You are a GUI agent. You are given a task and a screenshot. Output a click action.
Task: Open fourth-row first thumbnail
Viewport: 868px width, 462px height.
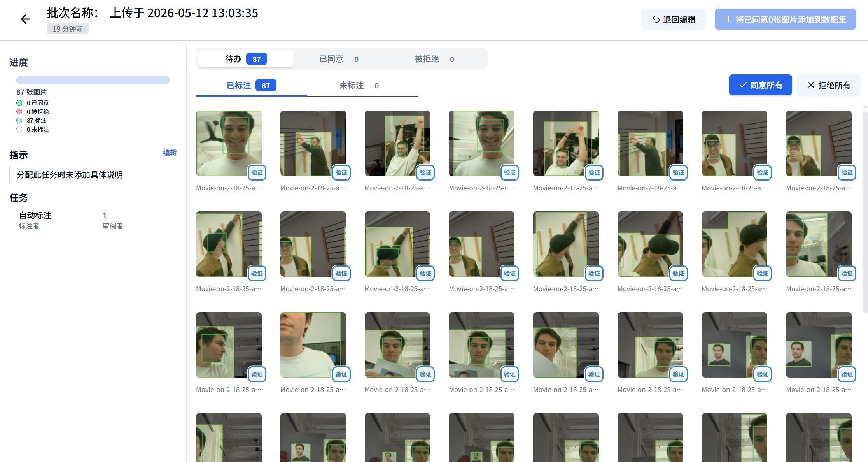coord(229,437)
